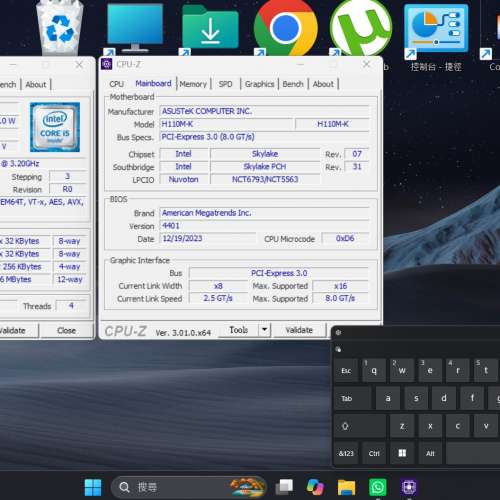
Task: Click the Current Link Speed 2.5 GT/s value
Action: (x=218, y=298)
